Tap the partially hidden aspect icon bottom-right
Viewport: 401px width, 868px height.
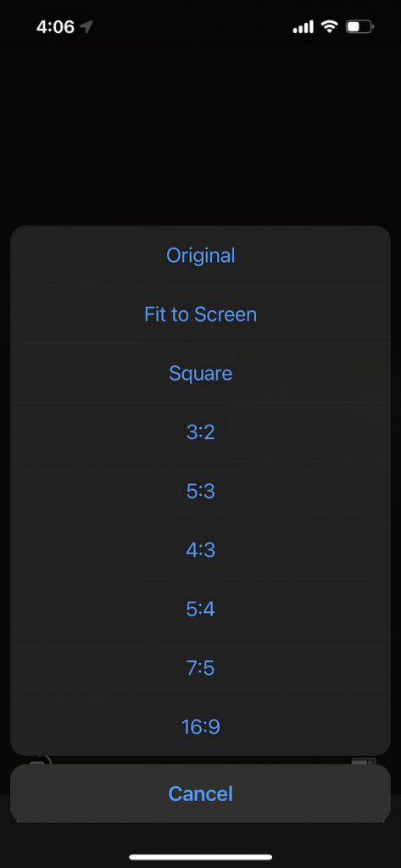(x=364, y=761)
